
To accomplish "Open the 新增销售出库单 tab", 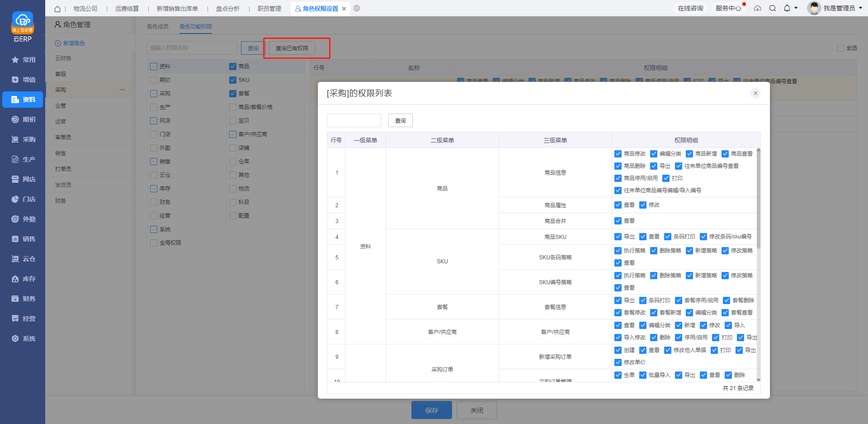I will tap(177, 9).
